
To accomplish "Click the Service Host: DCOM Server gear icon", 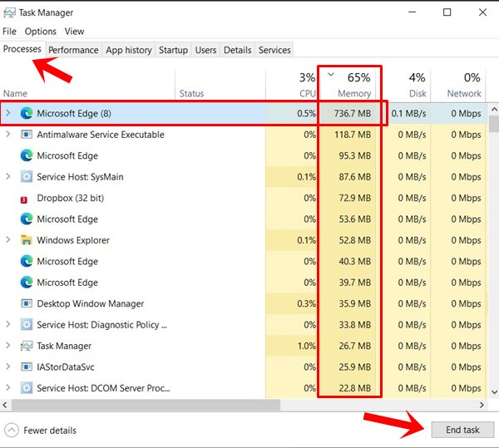I will pos(27,388).
